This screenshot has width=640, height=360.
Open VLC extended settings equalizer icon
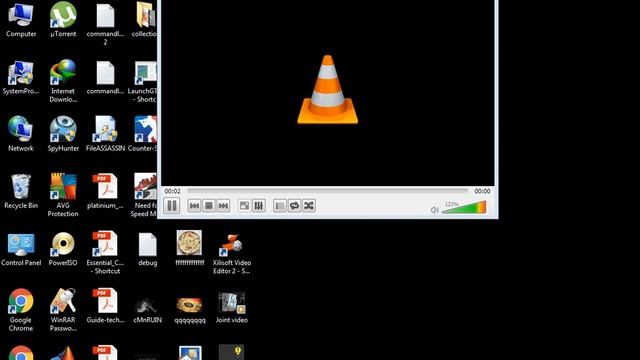[259, 206]
